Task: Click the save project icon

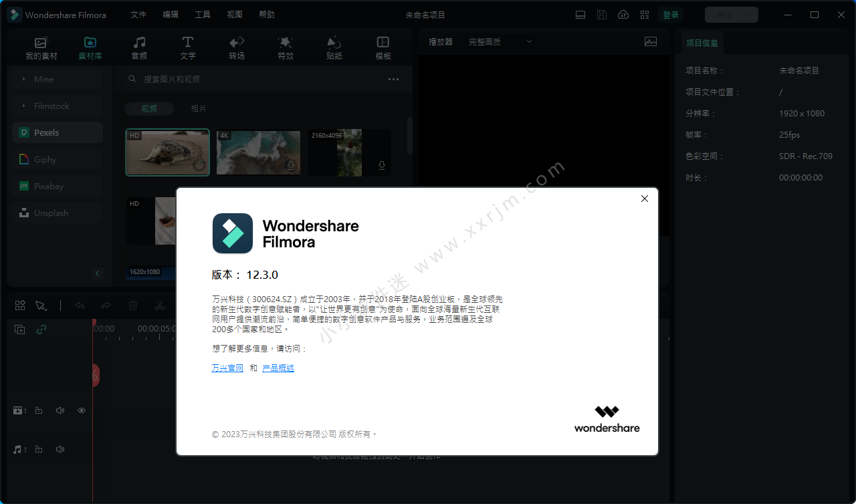Action: coord(602,15)
